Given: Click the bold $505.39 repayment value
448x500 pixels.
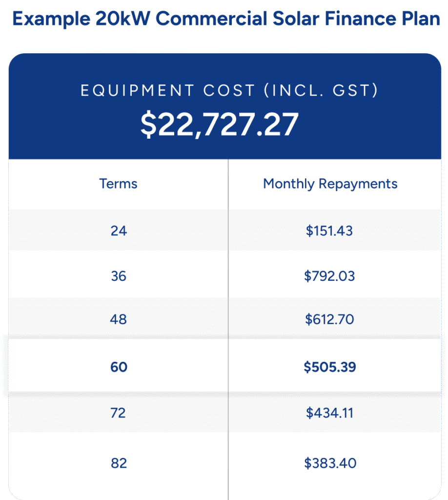Looking at the screenshot, I should tap(329, 367).
